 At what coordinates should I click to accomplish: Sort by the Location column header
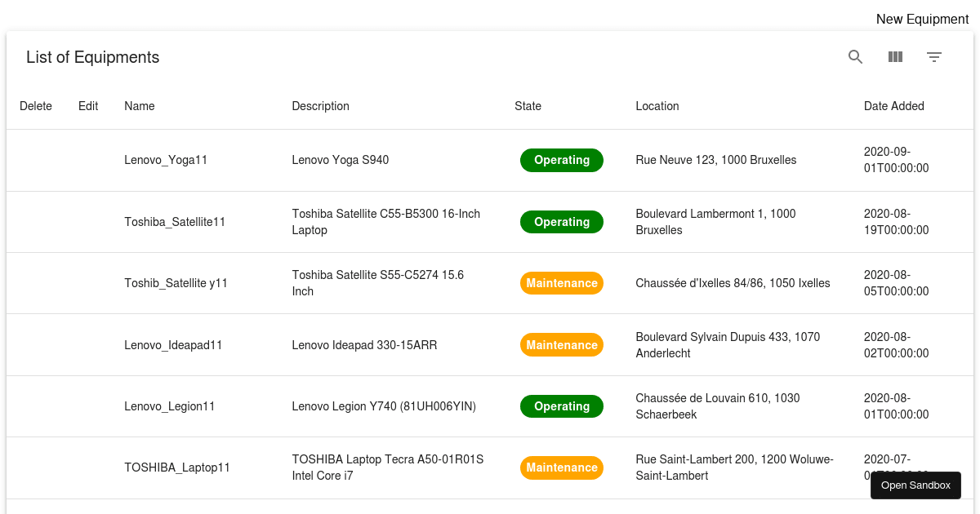657,106
